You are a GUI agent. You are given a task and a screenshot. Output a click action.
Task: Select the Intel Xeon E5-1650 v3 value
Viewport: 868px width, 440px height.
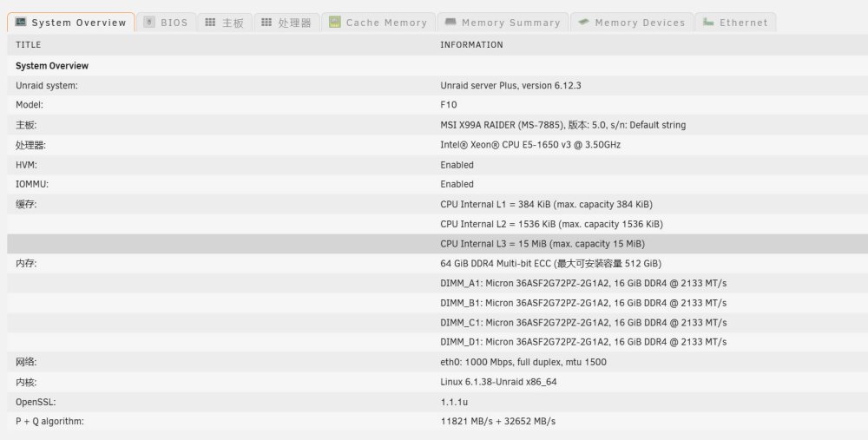click(530, 145)
